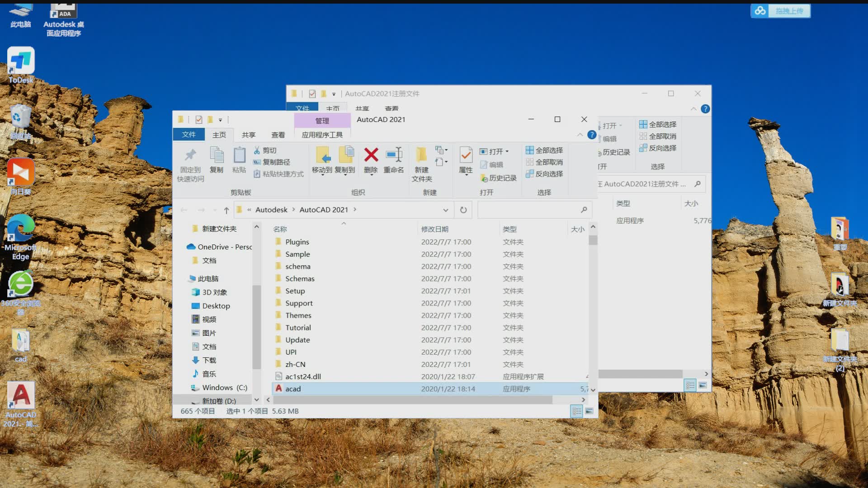Expand the address bar history dropdown
Viewport: 868px width, 488px height.
point(446,210)
